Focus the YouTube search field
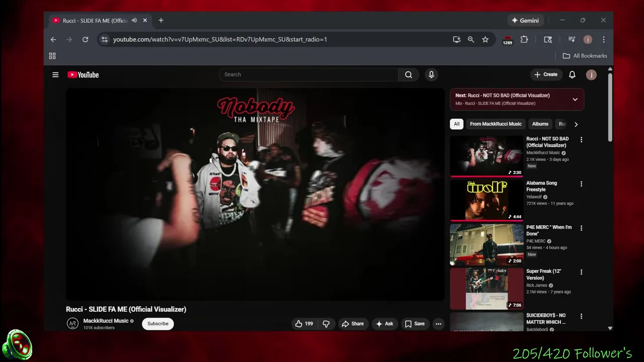 tap(308, 74)
